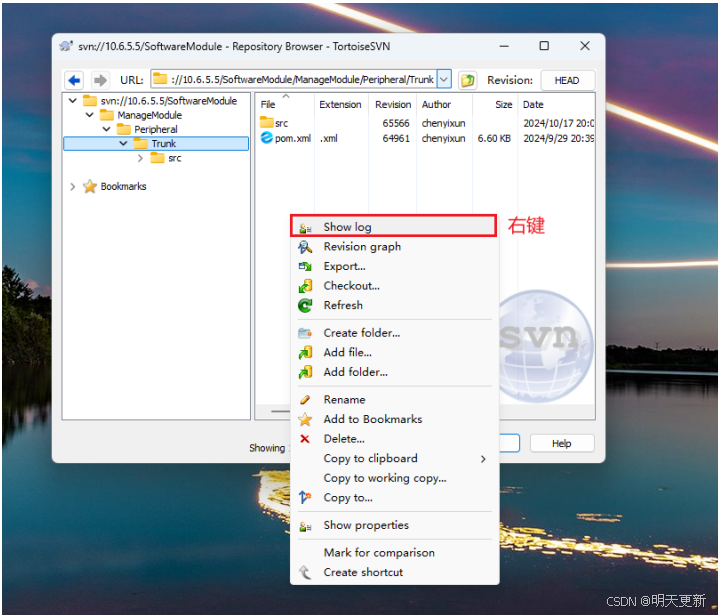The height and width of the screenshot is (615, 718).
Task: Click the red X Delete icon
Action: coord(305,439)
